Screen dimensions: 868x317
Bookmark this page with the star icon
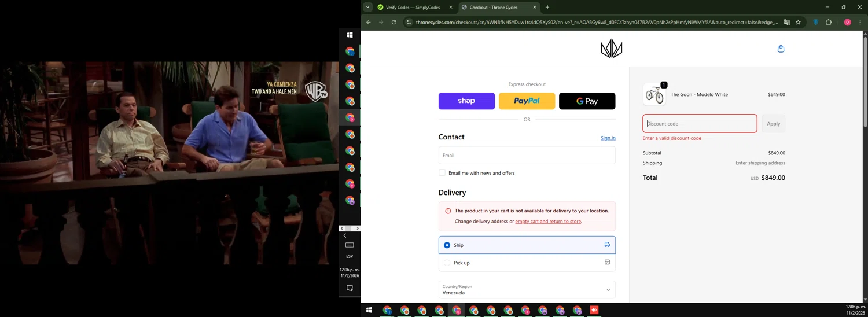(x=798, y=22)
